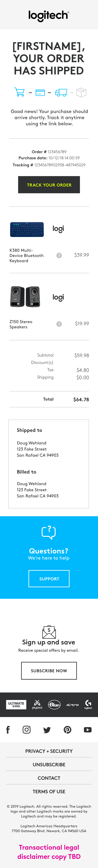Click the K380 keyboard product image

point(27,229)
